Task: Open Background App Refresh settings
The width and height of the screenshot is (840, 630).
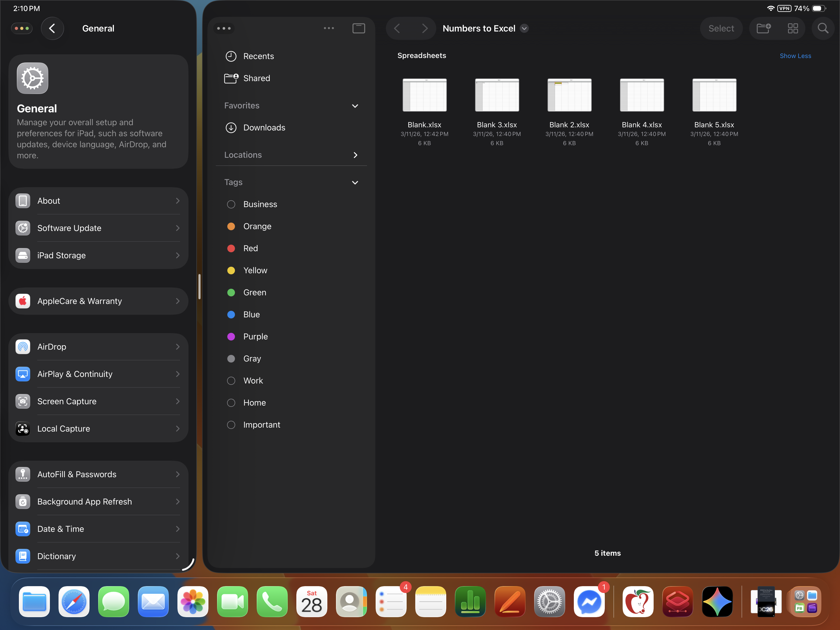Action: [98, 502]
